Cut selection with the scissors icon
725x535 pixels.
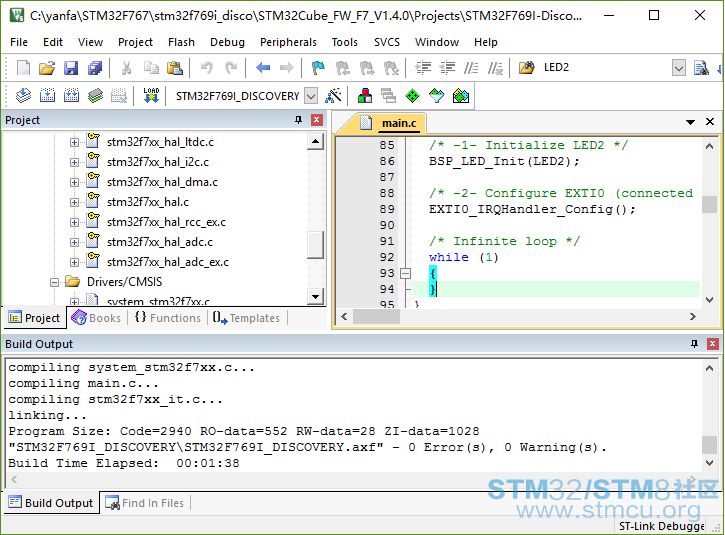click(126, 68)
